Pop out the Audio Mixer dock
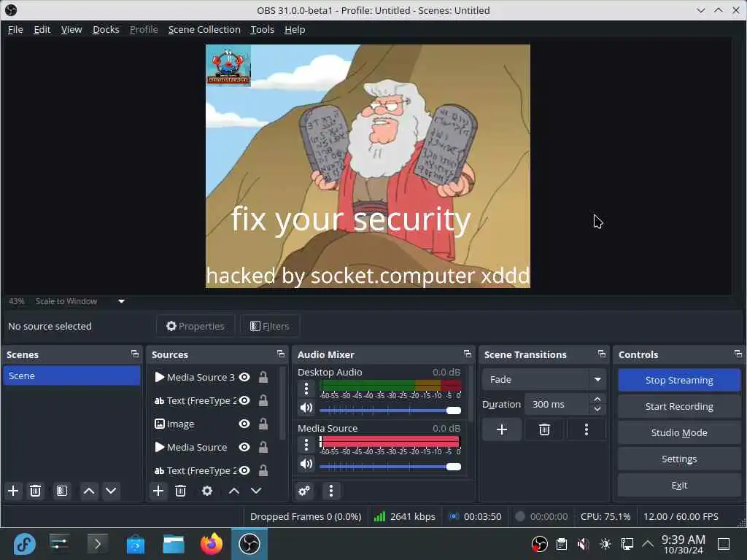 (468, 354)
